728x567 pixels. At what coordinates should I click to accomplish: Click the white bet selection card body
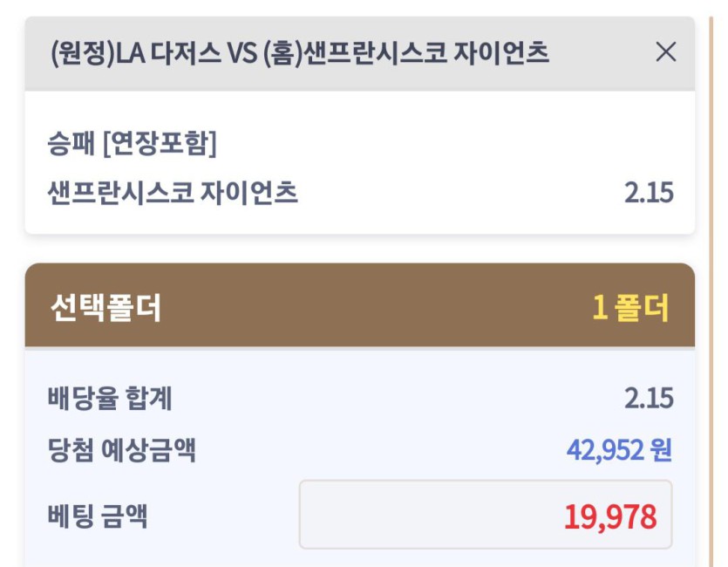click(360, 162)
